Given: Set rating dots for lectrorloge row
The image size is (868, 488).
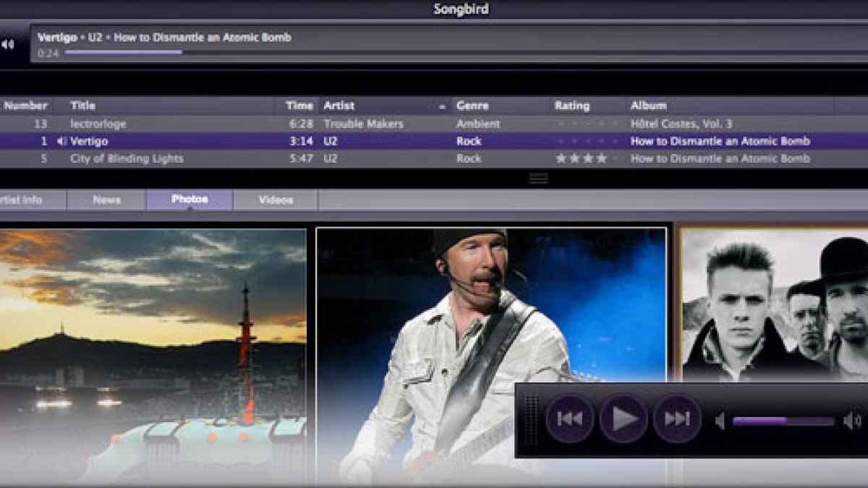Looking at the screenshot, I should [x=588, y=124].
